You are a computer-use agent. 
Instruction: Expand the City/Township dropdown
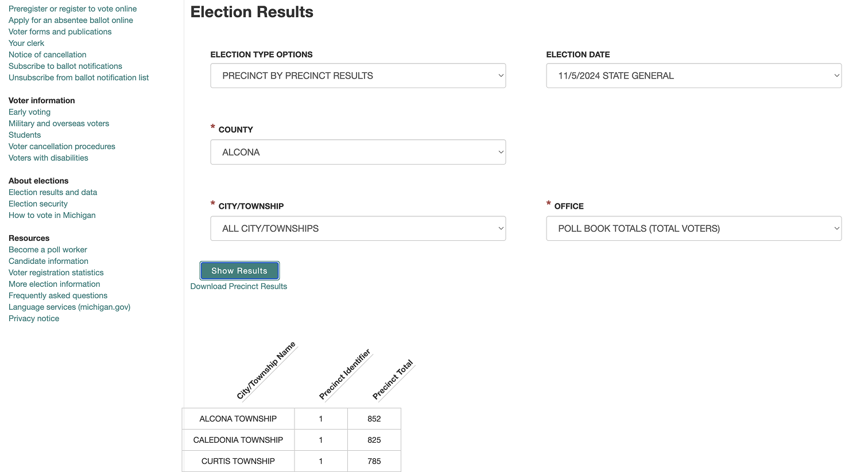tap(358, 228)
